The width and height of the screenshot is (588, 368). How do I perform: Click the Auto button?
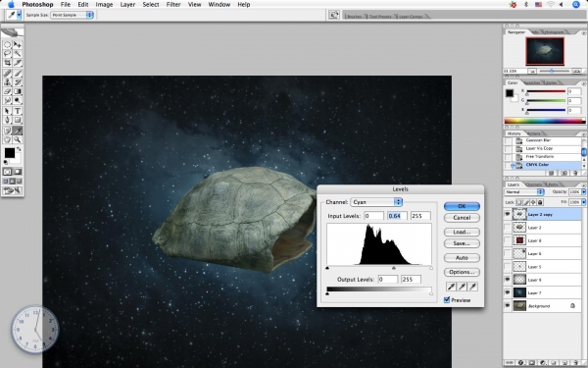point(462,258)
